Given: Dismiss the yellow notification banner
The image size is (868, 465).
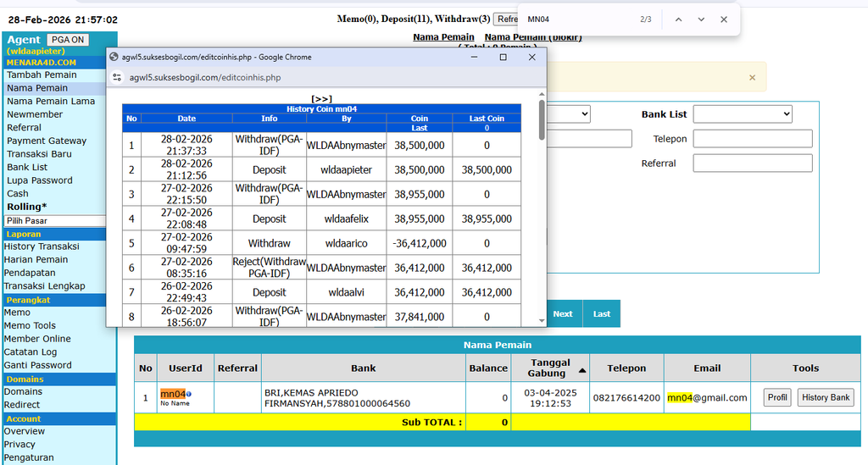Looking at the screenshot, I should (753, 77).
